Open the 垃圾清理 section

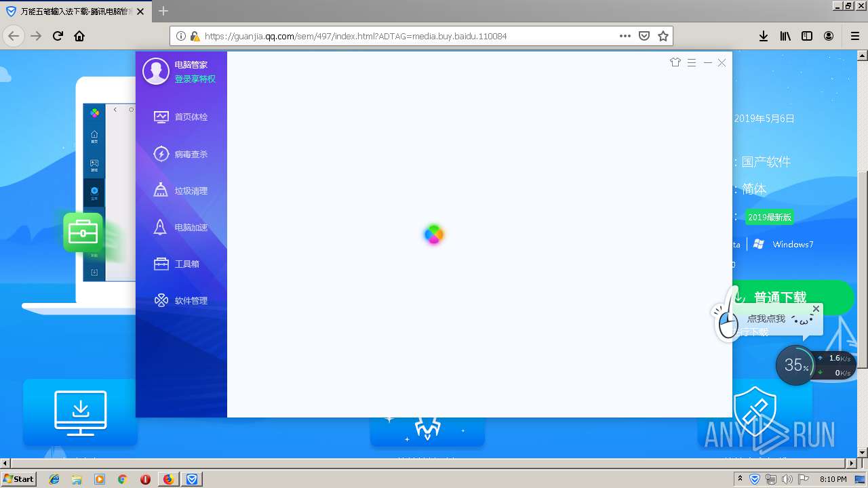click(181, 190)
